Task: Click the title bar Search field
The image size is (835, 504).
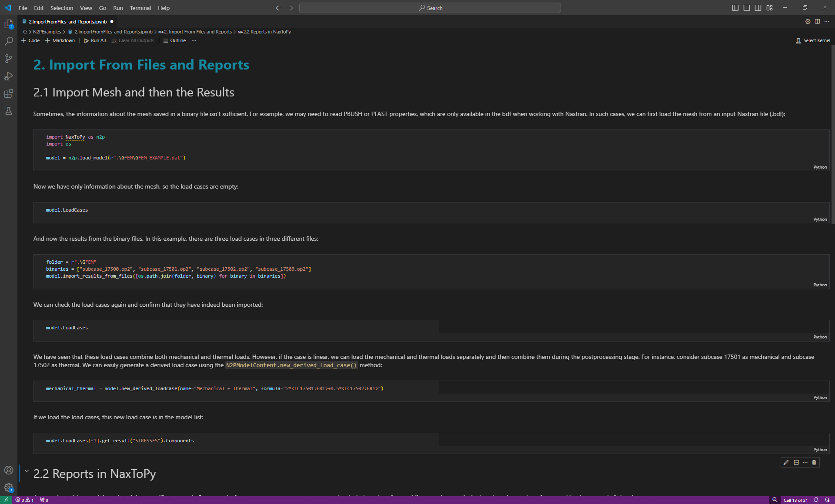Action: (x=430, y=8)
